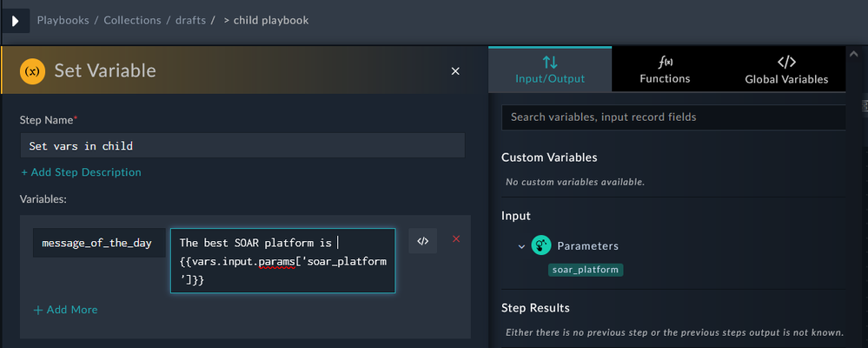Collapse the Parameters tree chevron

tap(521, 247)
